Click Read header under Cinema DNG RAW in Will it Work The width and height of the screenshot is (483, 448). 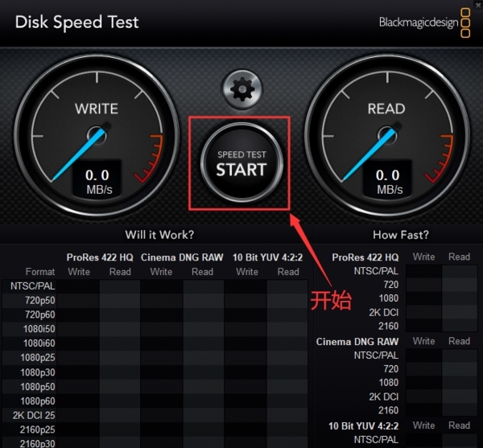click(x=202, y=272)
